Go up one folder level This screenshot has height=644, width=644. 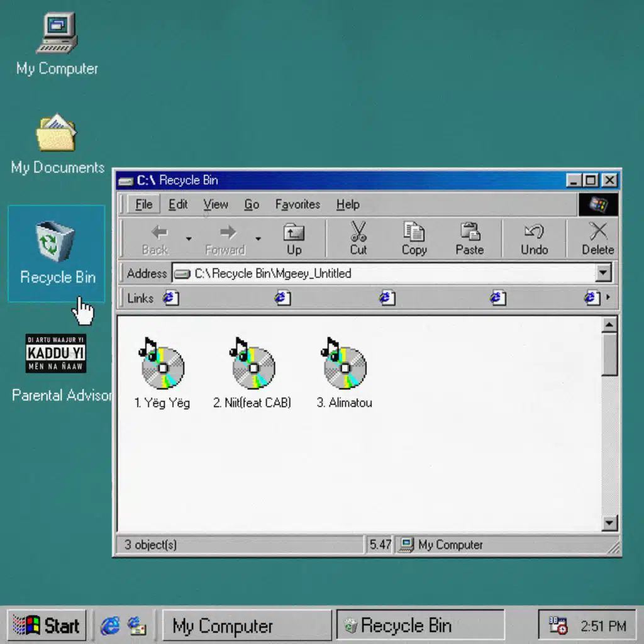tap(294, 238)
